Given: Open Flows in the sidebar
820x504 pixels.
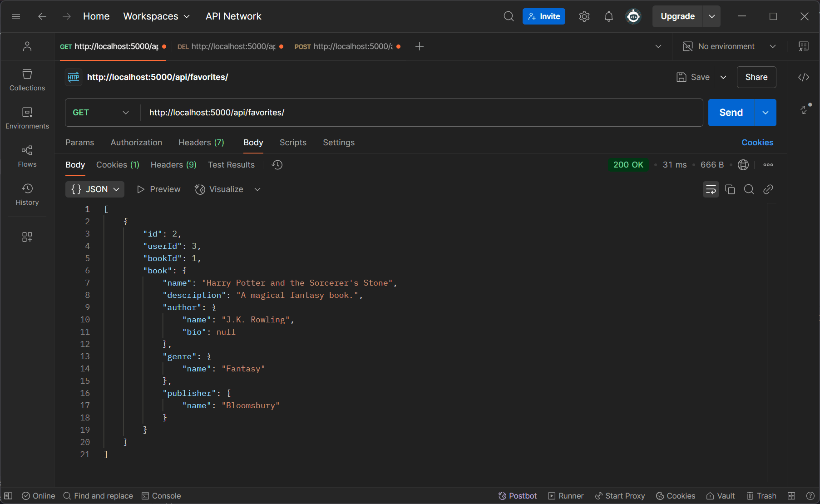Looking at the screenshot, I should pyautogui.click(x=27, y=156).
